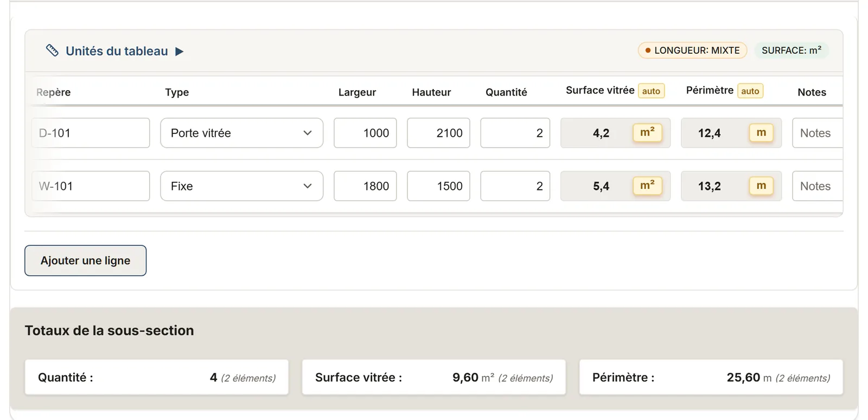
Task: Click the SURFACE: m² badge
Action: pyautogui.click(x=791, y=50)
